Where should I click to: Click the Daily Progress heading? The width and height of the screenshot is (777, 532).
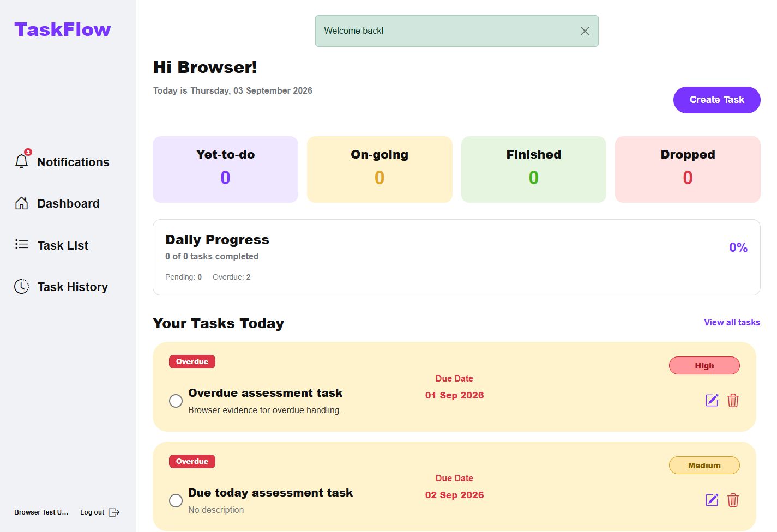217,240
